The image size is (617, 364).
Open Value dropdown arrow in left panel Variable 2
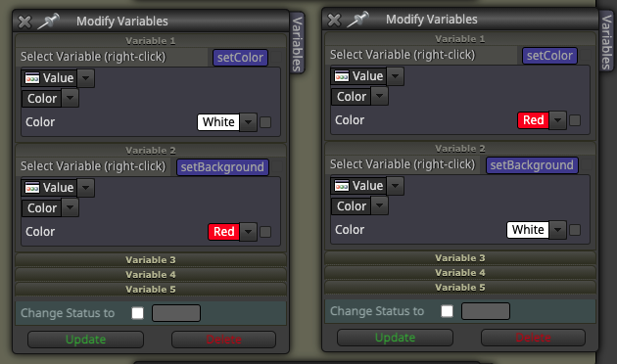click(x=85, y=188)
